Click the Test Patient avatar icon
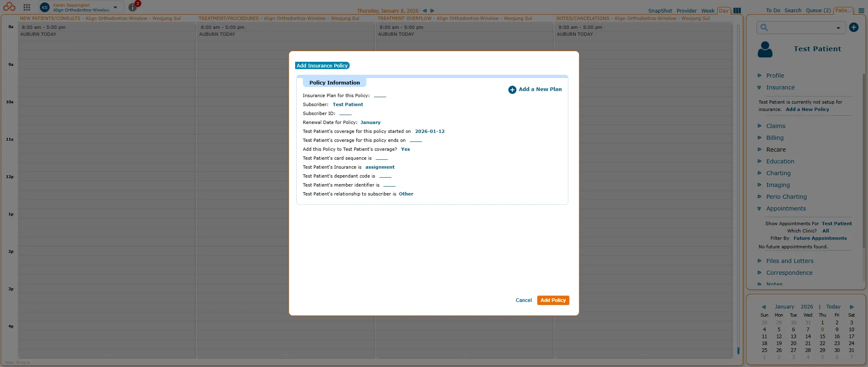The image size is (868, 367). click(765, 49)
